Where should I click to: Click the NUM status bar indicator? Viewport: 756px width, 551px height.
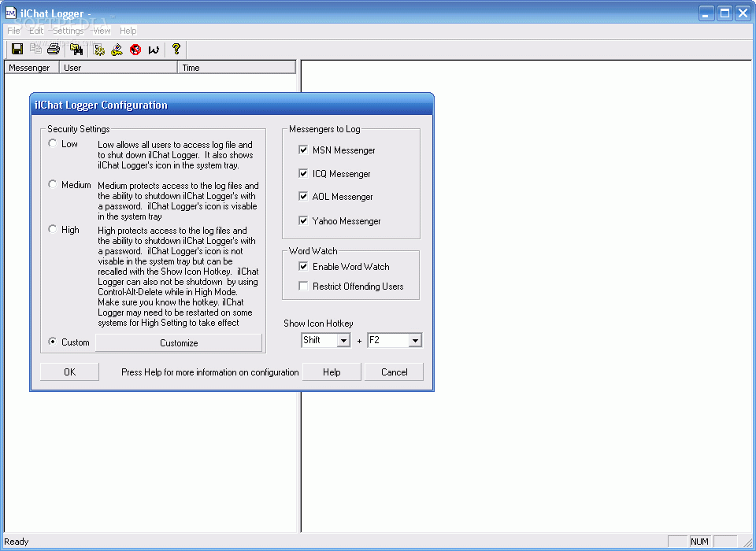[699, 542]
